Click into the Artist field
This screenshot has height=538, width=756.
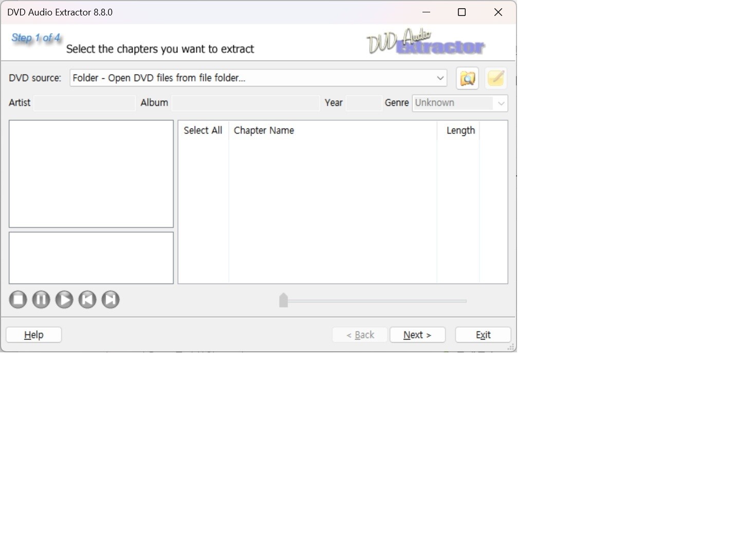[x=85, y=103]
